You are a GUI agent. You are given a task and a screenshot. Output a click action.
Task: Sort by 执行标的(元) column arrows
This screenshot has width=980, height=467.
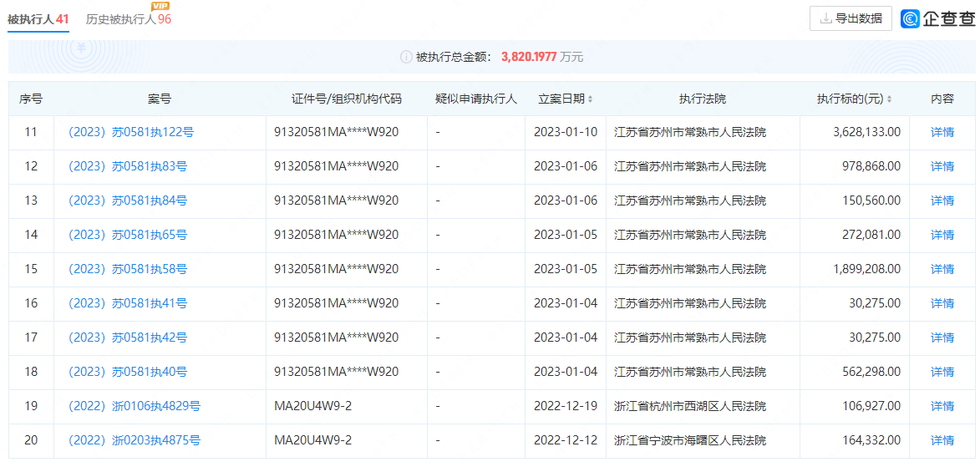(x=889, y=99)
